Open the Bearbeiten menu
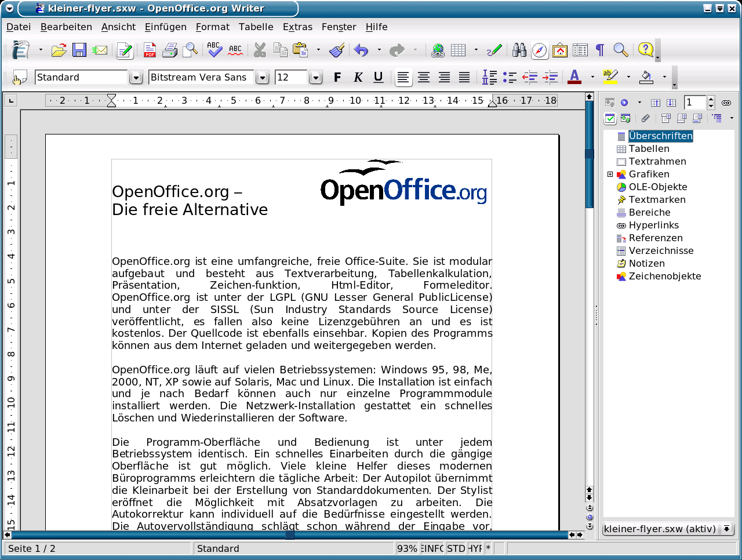The image size is (742, 560). point(66,27)
